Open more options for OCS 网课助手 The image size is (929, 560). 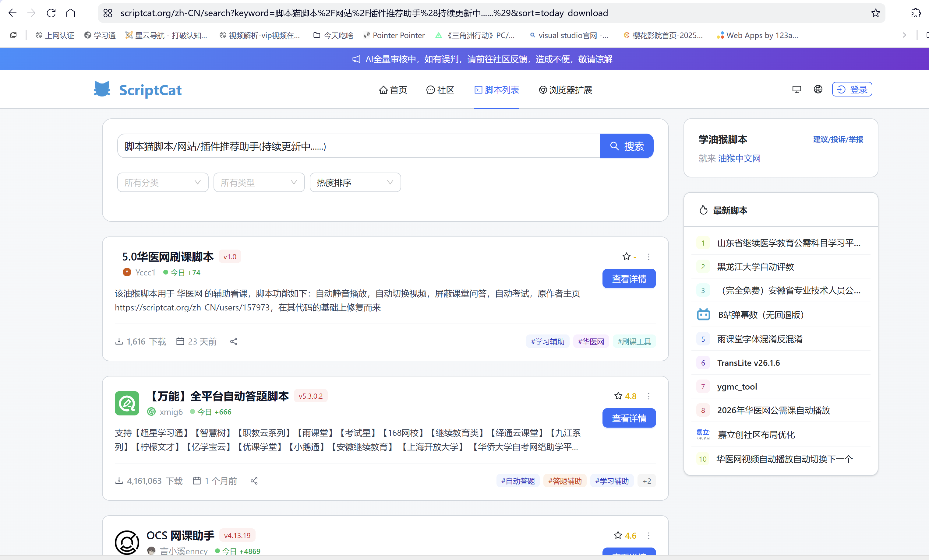coord(648,536)
